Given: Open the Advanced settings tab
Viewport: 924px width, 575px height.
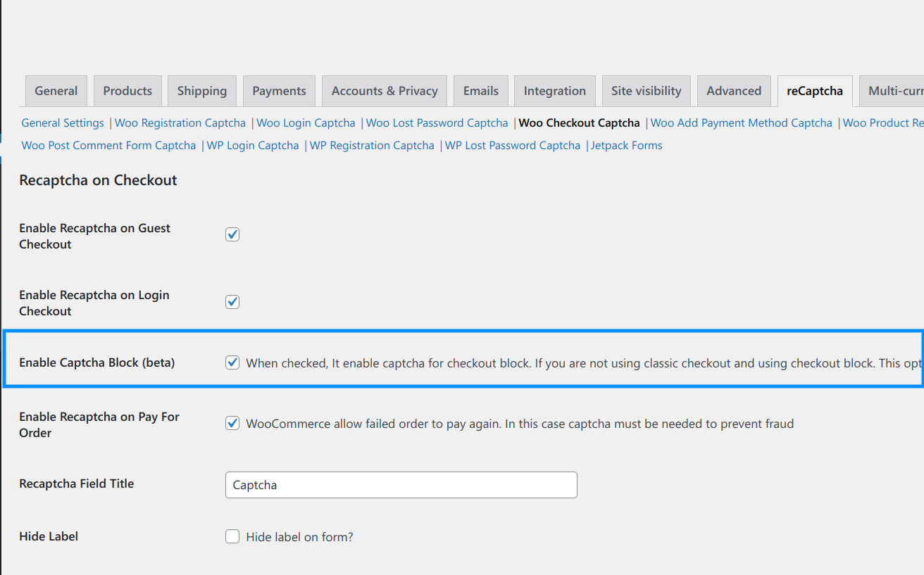Looking at the screenshot, I should 734,91.
